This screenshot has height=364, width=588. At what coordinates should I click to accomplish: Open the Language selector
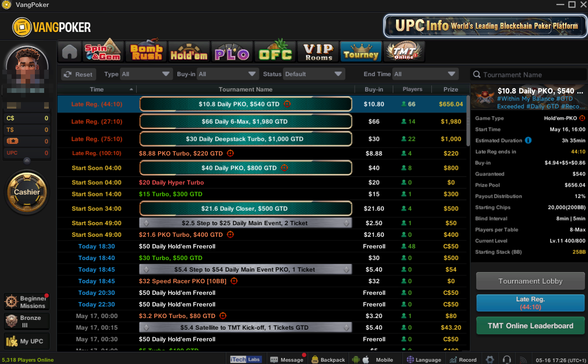point(423,359)
